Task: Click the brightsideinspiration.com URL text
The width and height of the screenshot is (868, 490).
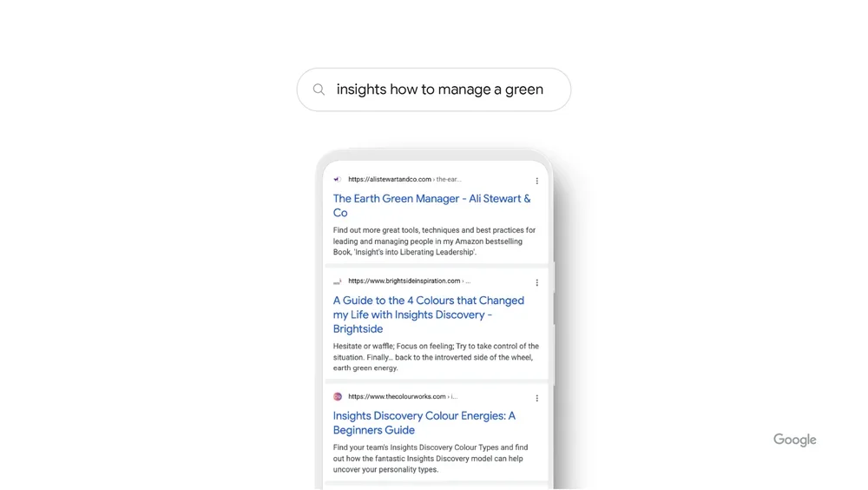Action: pos(404,281)
